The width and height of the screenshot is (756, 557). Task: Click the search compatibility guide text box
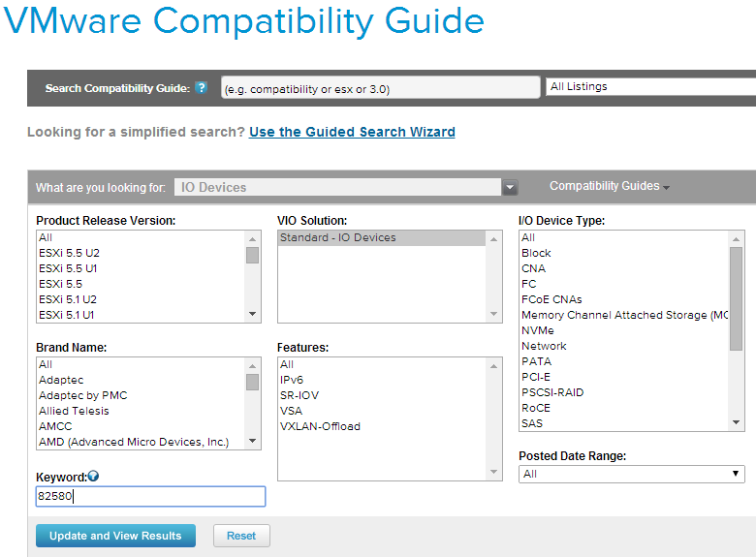[380, 88]
